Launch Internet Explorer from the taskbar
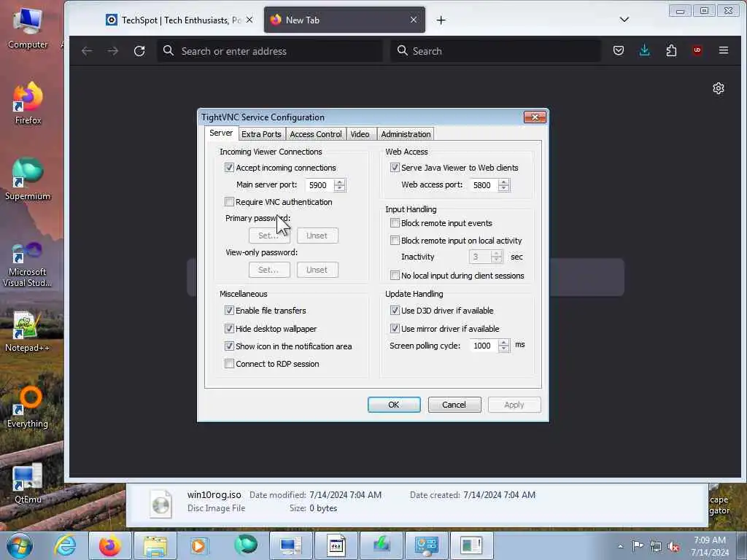 (x=65, y=545)
